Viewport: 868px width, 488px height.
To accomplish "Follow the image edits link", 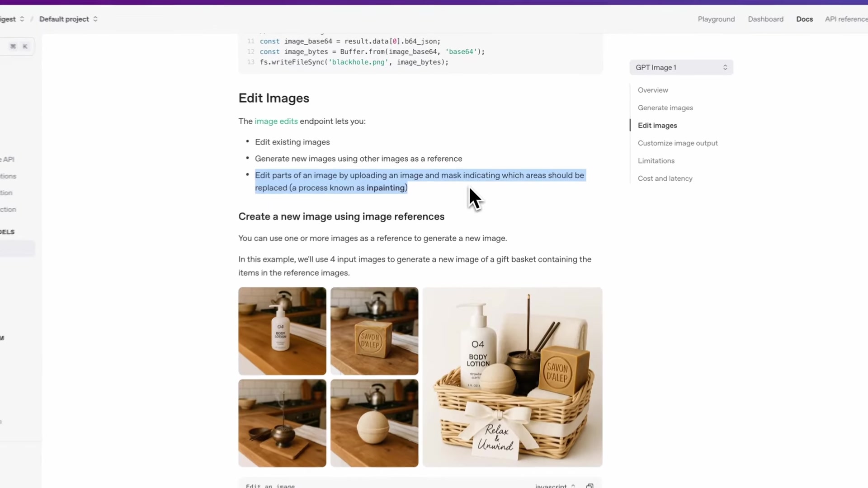I will 276,121.
